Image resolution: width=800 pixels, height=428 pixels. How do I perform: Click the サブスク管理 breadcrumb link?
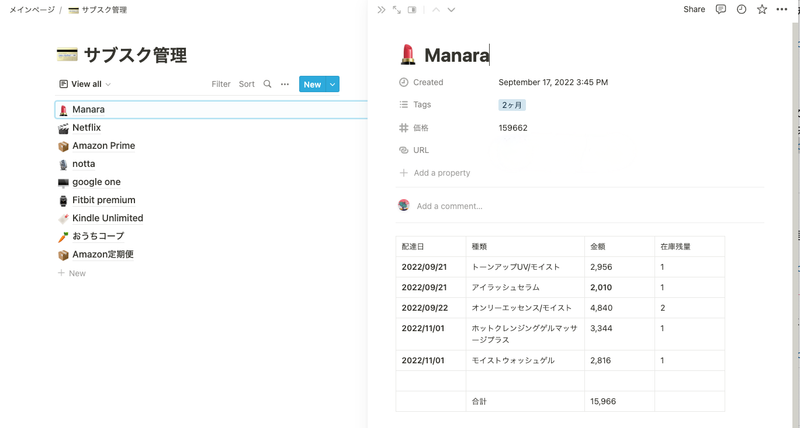(98, 10)
